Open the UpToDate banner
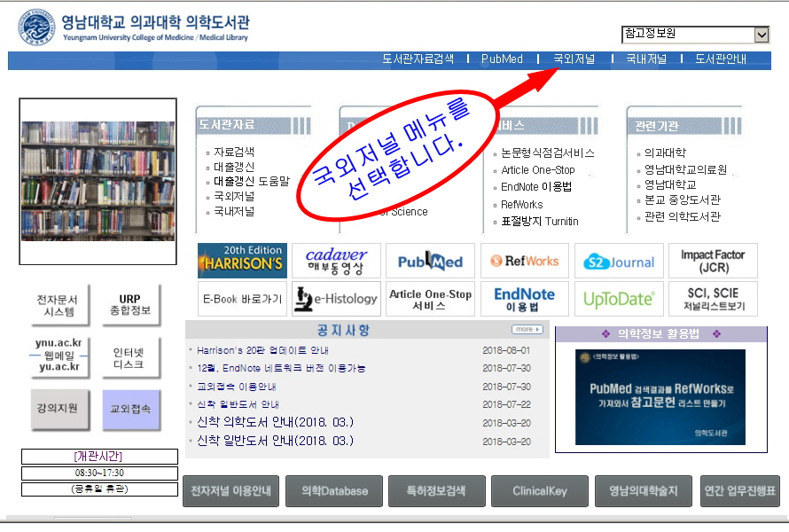The height and width of the screenshot is (532, 789). (619, 299)
